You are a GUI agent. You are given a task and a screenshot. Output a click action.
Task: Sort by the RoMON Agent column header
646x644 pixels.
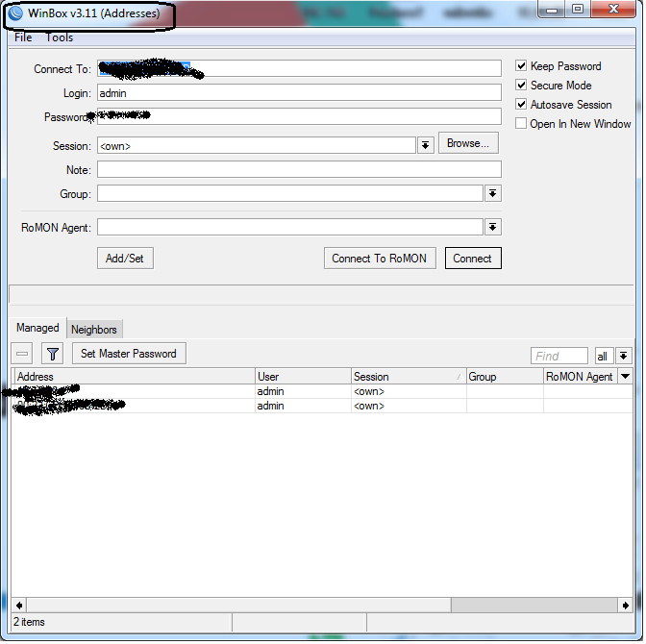(581, 377)
